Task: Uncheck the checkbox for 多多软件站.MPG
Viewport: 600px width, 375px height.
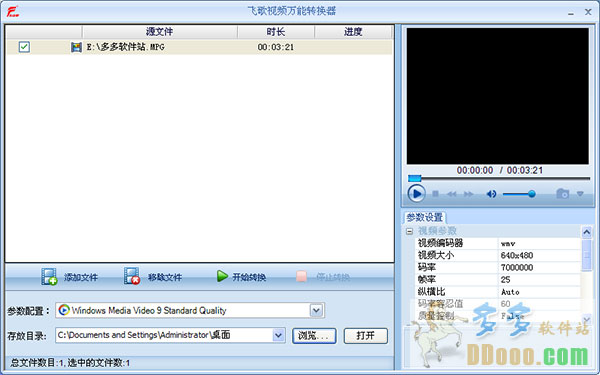Action: (x=24, y=47)
